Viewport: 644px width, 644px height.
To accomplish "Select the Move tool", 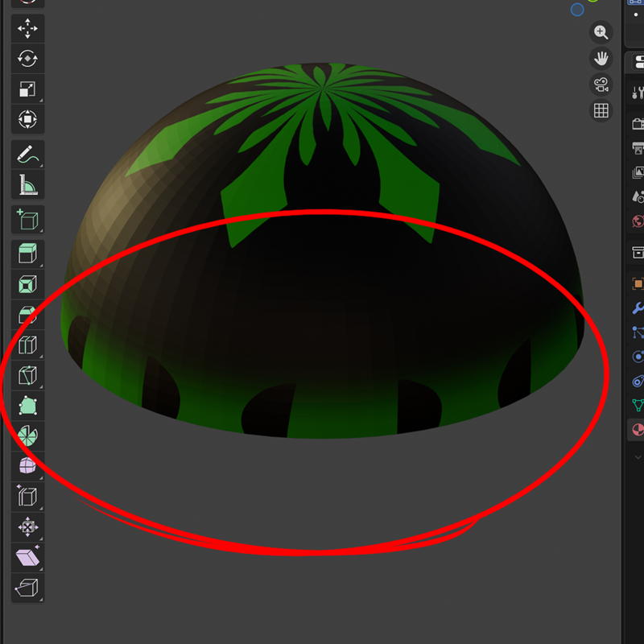I will coord(27,29).
